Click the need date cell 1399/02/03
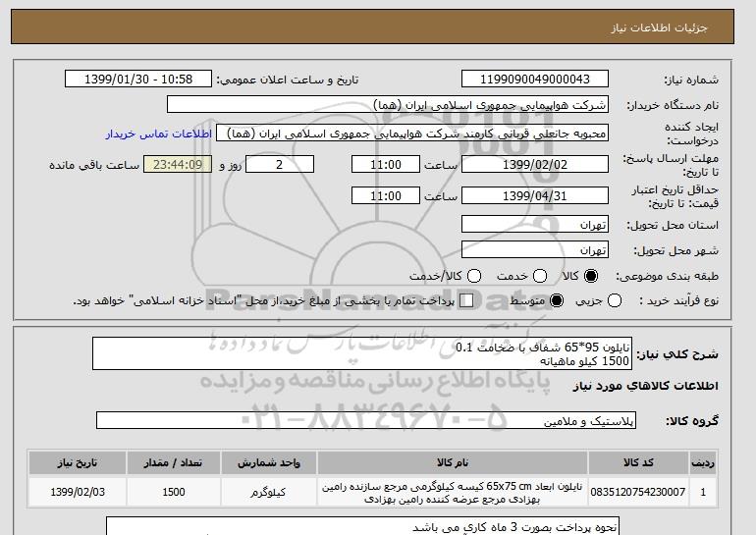The image size is (756, 535). 78,492
